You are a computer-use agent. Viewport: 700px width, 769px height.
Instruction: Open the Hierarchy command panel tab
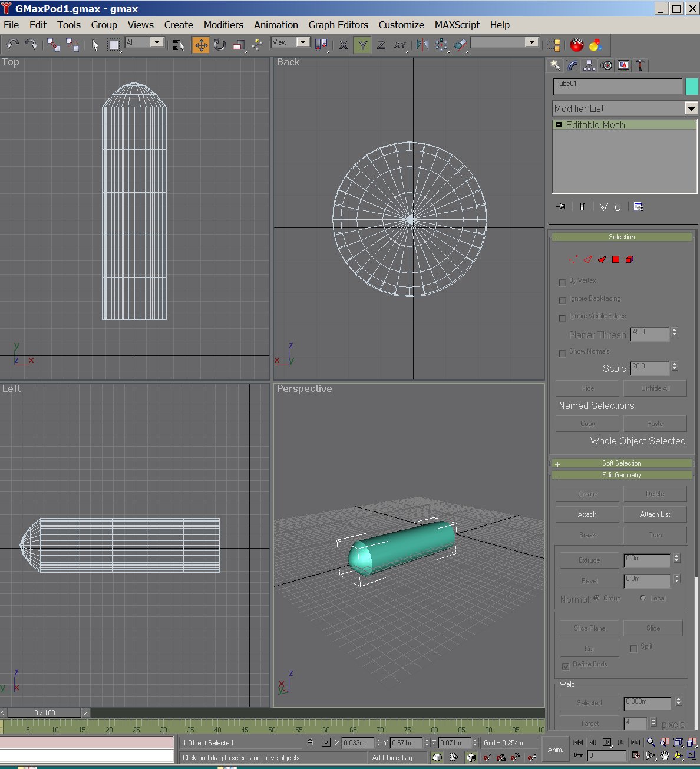click(589, 65)
